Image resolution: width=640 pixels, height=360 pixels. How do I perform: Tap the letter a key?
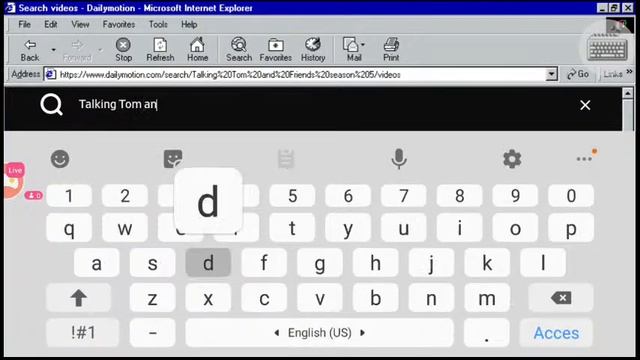coord(97,263)
